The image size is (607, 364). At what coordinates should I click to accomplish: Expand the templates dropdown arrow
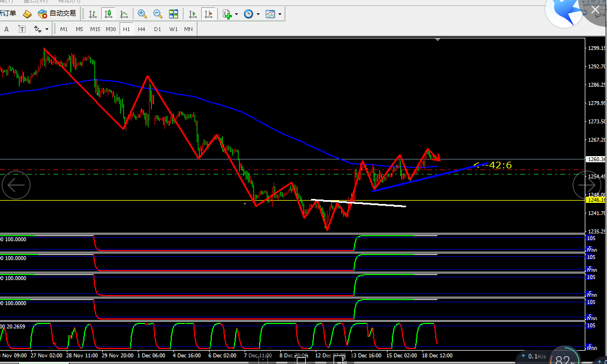pyautogui.click(x=280, y=14)
